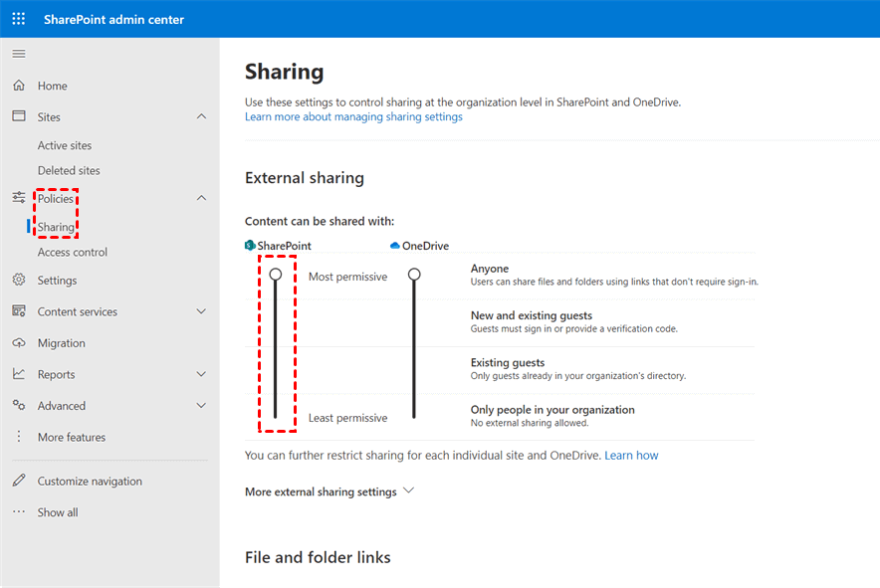Open Learn more about managing sharing settings
880x588 pixels.
(353, 116)
